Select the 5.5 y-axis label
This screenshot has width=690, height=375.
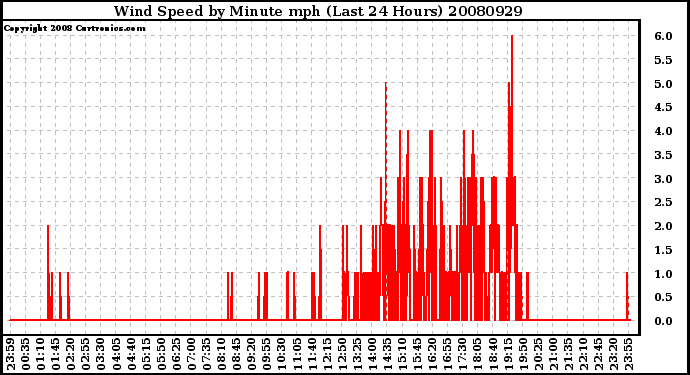(663, 60)
